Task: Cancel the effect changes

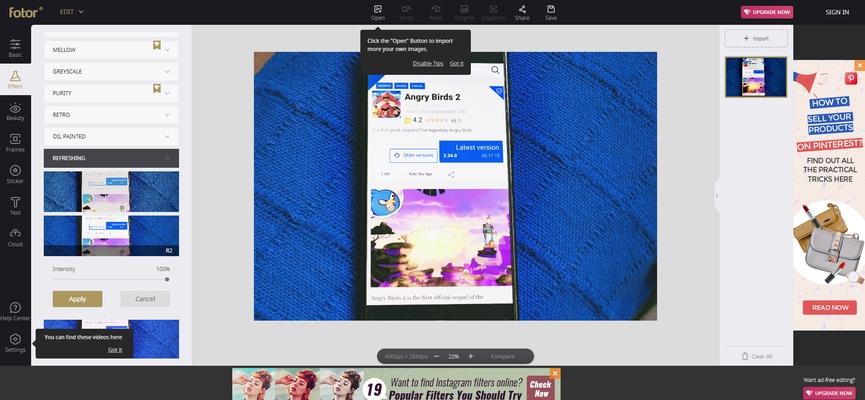Action: pyautogui.click(x=145, y=299)
